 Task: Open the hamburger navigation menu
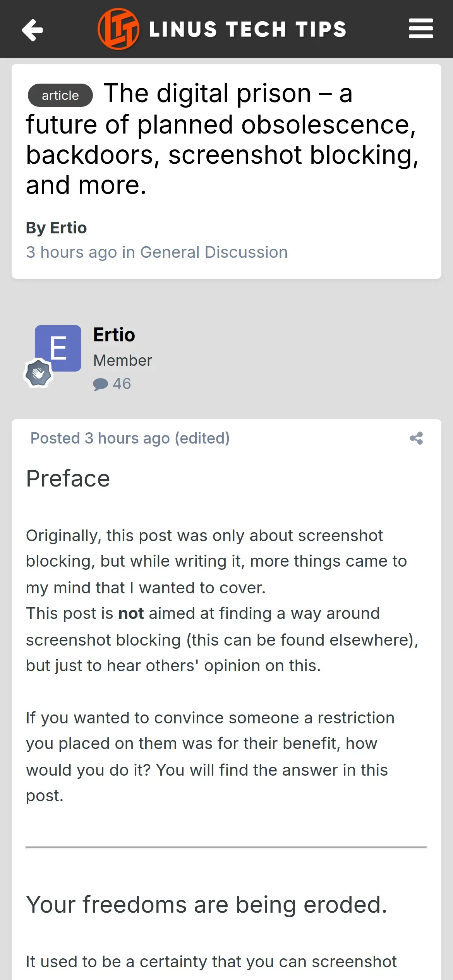click(420, 29)
